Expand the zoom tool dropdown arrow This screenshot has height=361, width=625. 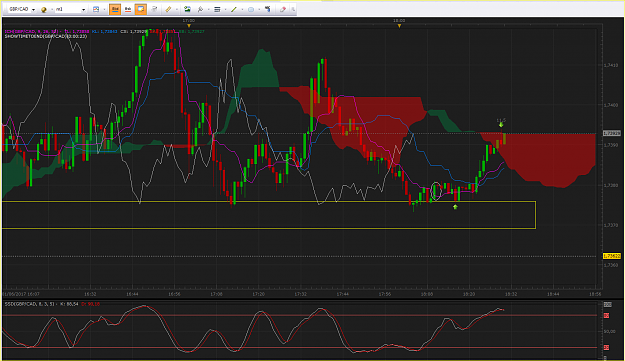pyautogui.click(x=208, y=10)
